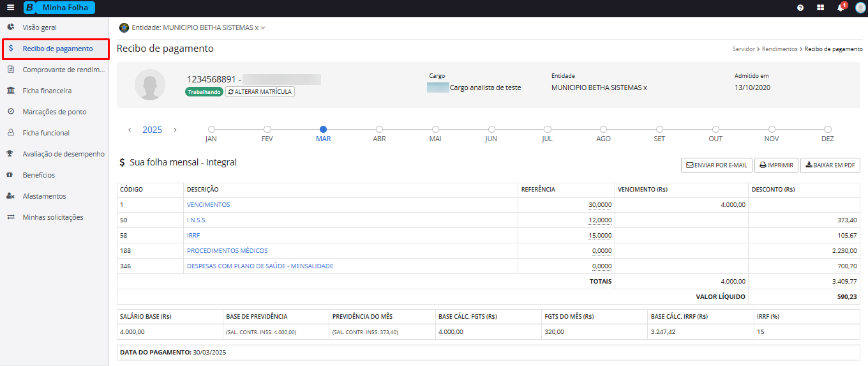Open the IRRF description link
This screenshot has height=366, width=868.
(193, 236)
